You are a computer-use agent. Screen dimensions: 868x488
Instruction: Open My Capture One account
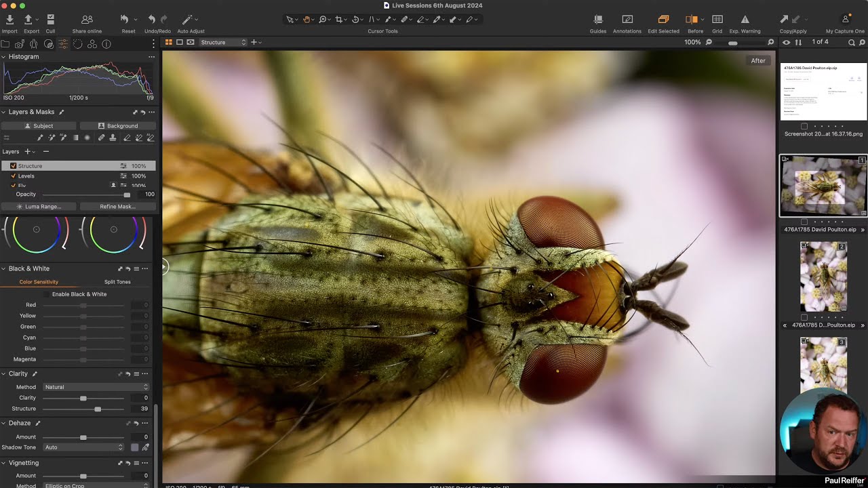pos(845,20)
